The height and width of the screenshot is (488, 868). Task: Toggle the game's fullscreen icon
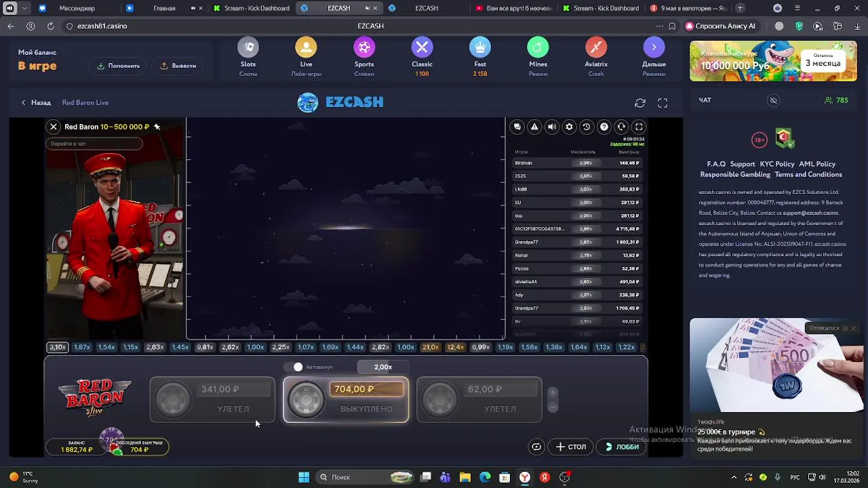(639, 127)
